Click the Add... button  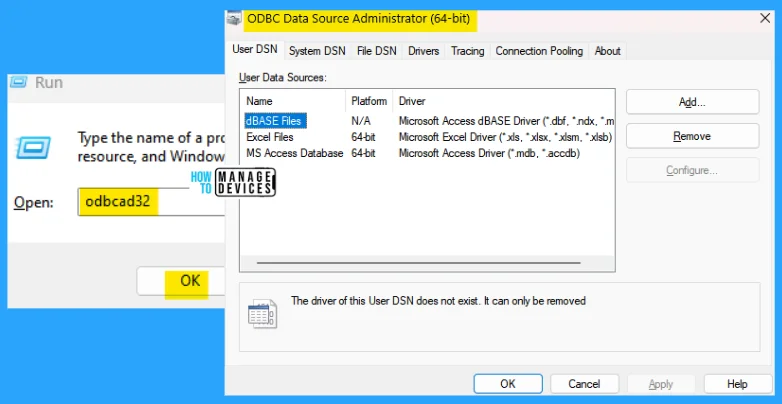[x=692, y=102]
